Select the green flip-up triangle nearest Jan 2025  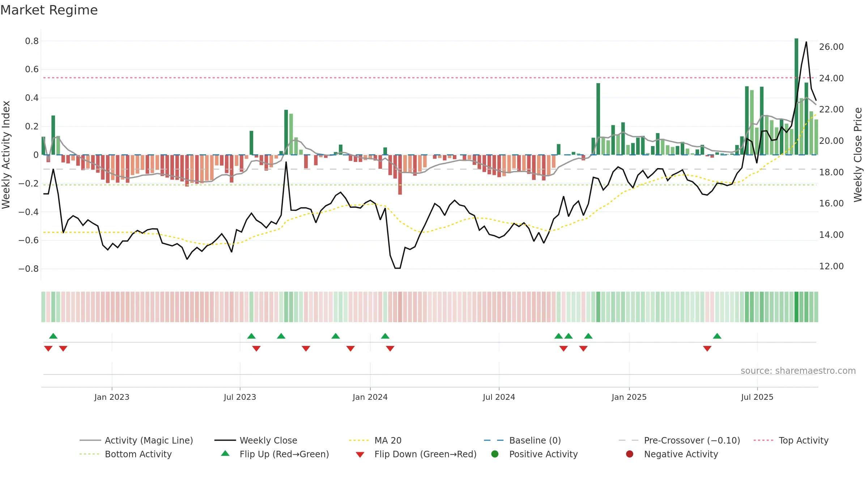588,336
